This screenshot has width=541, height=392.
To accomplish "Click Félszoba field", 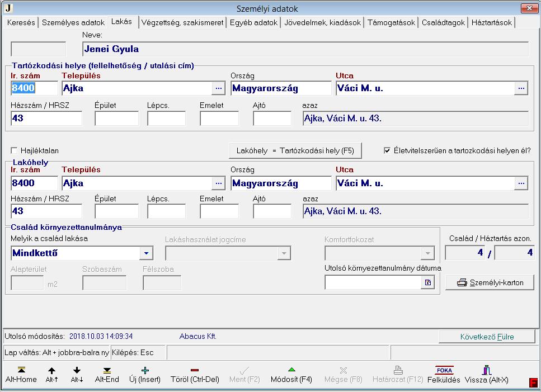I will (162, 283).
